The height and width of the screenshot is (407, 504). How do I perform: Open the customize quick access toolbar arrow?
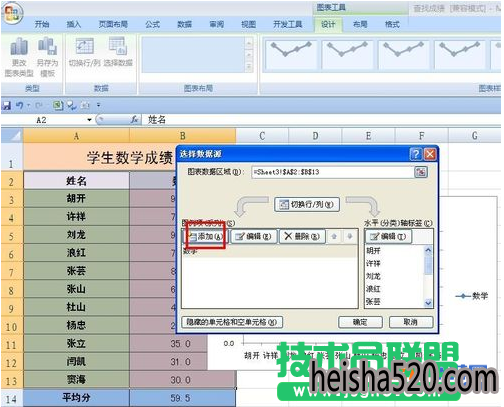[98, 106]
